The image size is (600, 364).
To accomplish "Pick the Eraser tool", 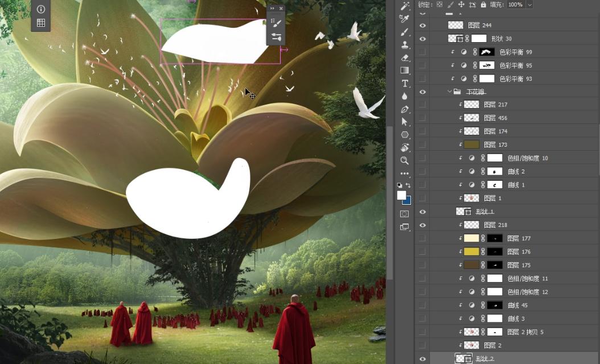I will [405, 57].
